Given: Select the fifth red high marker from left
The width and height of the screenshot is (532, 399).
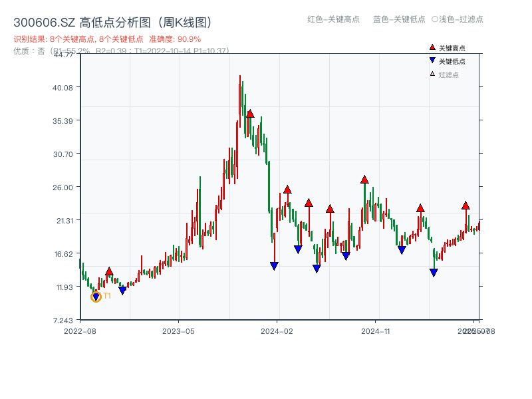Looking at the screenshot, I should click(x=330, y=209).
